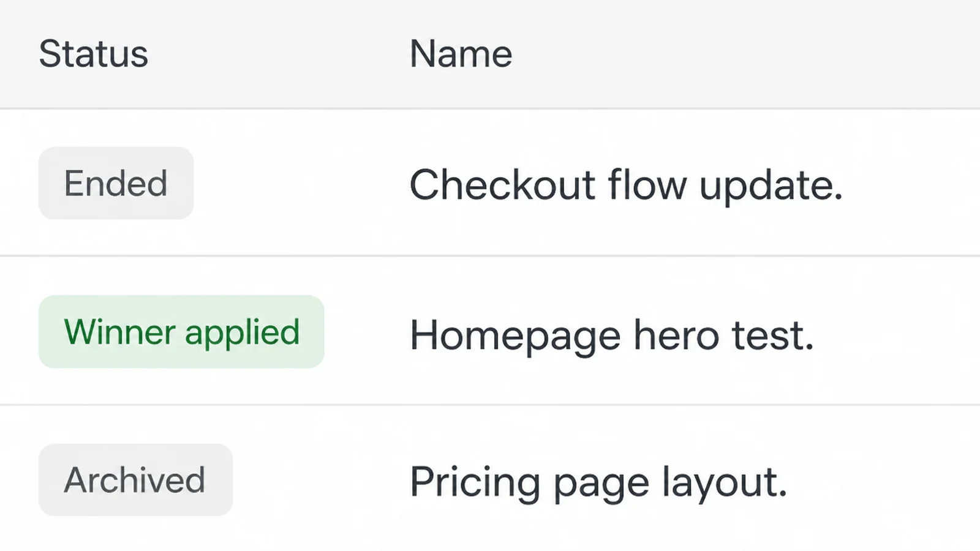This screenshot has width=980, height=551.
Task: Click the green Winner applied badge
Action: (x=181, y=332)
